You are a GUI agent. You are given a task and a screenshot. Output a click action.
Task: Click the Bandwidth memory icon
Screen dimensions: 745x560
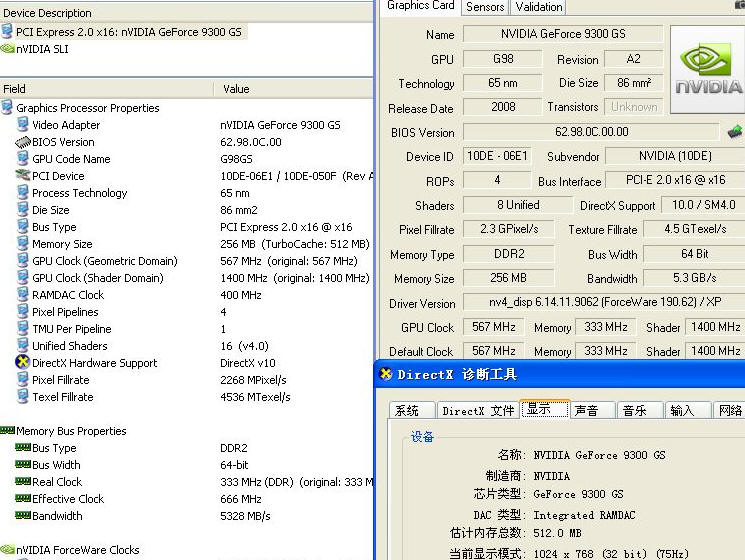[x=23, y=515]
